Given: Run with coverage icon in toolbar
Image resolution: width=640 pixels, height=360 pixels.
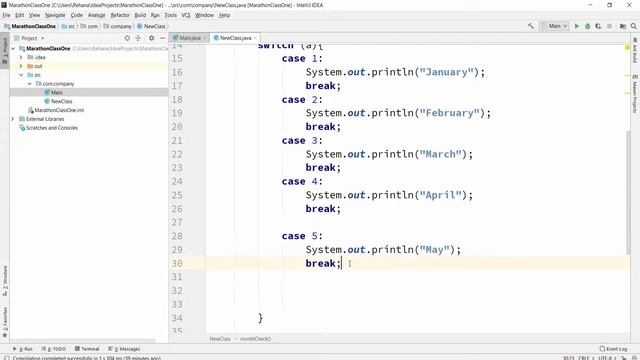Looking at the screenshot, I should coord(598,26).
